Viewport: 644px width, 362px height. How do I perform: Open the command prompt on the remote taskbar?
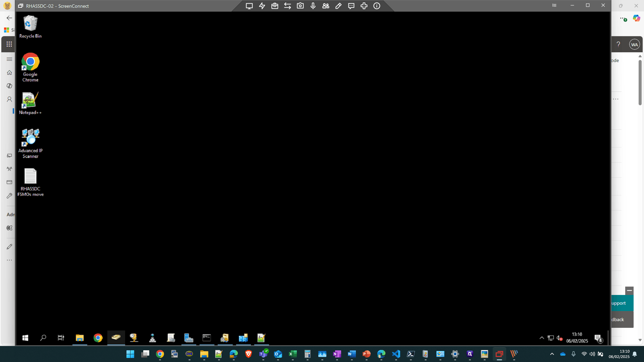pyautogui.click(x=207, y=338)
